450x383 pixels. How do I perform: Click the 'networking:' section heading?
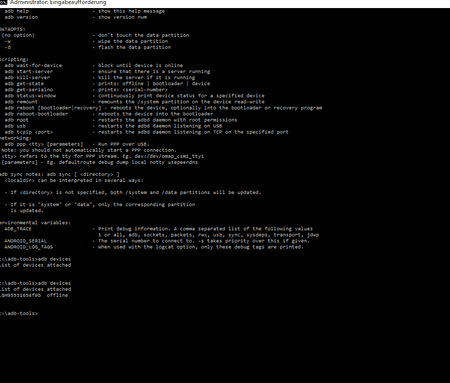coord(16,138)
